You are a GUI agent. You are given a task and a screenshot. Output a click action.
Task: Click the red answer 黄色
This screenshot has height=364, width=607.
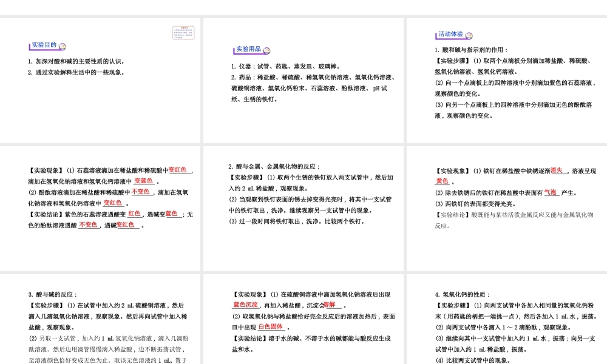click(442, 181)
